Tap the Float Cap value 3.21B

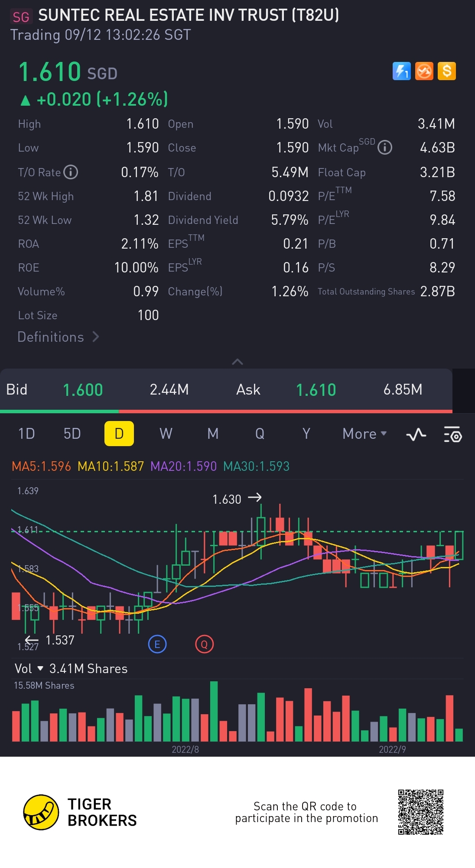click(437, 172)
